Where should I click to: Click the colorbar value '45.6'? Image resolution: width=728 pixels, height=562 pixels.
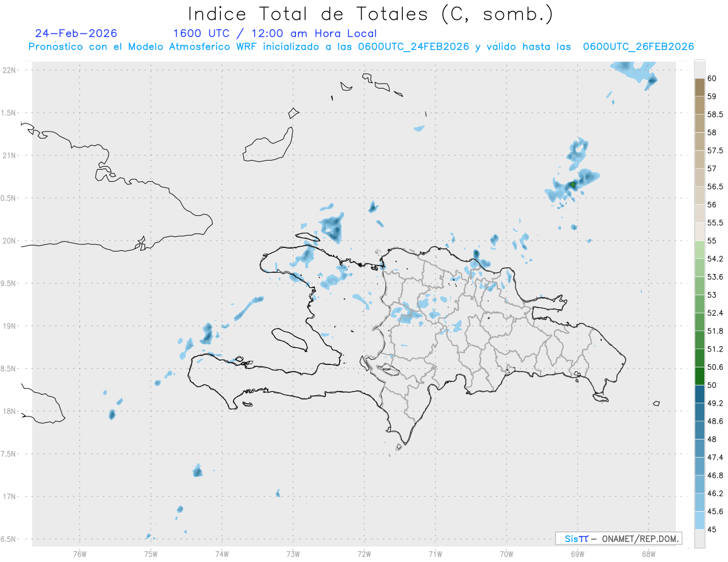[715, 512]
